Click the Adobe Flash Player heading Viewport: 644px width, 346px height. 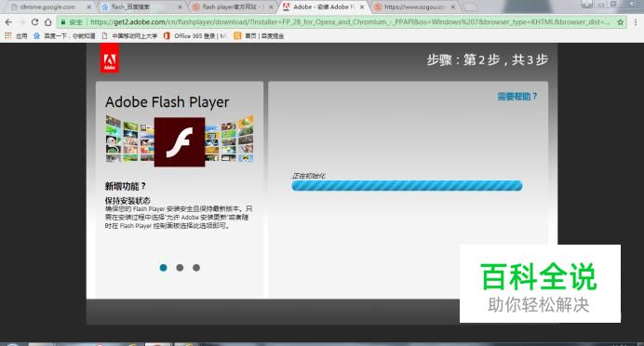[x=168, y=102]
